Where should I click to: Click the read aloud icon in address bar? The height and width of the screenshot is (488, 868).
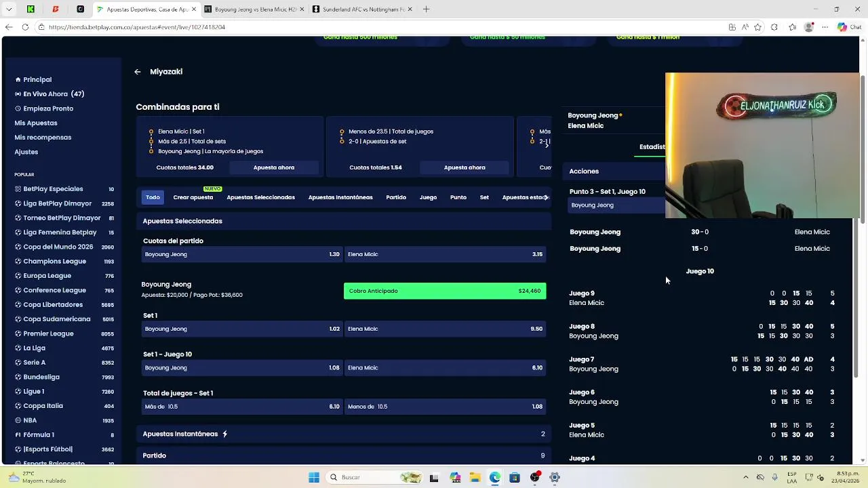tap(745, 27)
